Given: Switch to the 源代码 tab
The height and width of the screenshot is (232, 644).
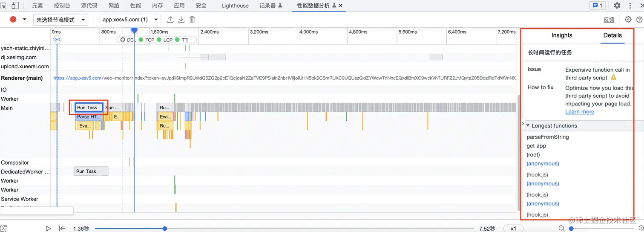Looking at the screenshot, I should click(x=89, y=6).
